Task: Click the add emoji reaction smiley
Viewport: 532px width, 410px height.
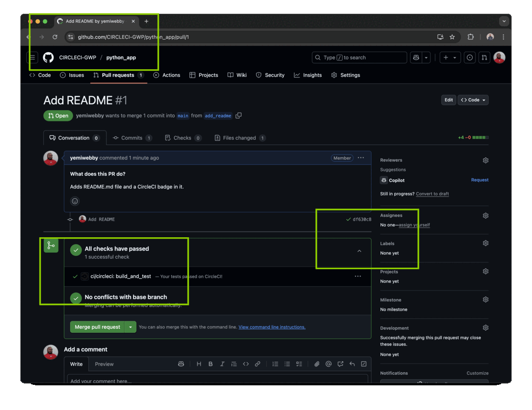Action: click(75, 201)
